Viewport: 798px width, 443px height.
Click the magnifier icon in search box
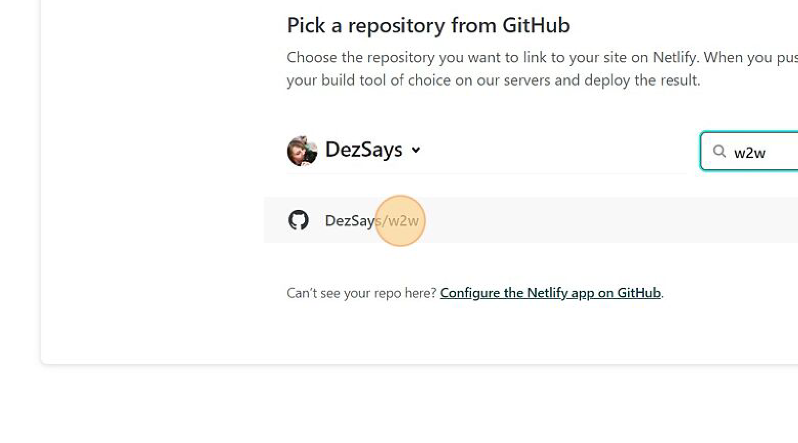pyautogui.click(x=719, y=152)
